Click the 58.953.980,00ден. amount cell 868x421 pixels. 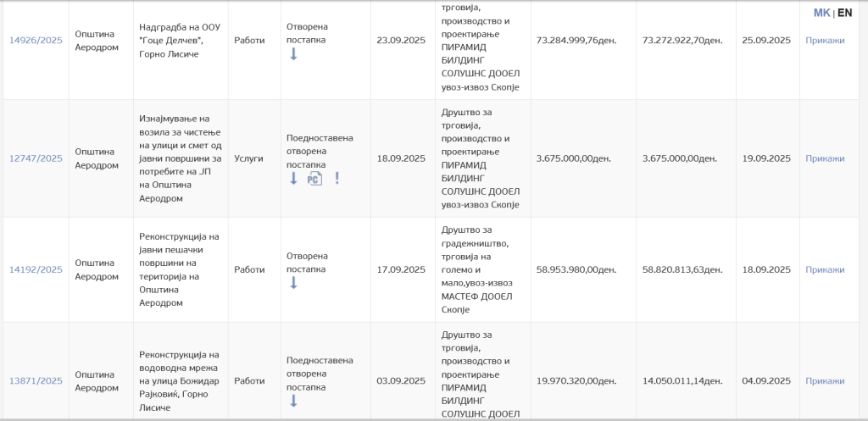(x=576, y=269)
